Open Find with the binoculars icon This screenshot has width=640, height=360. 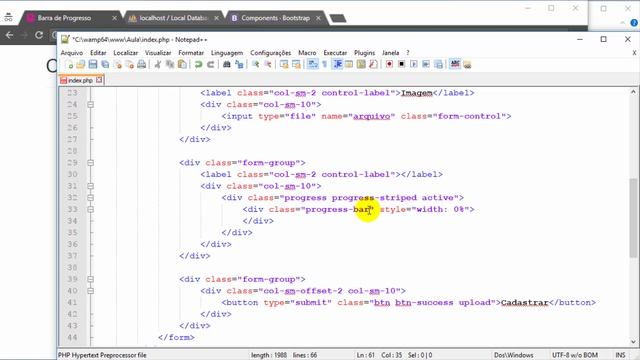point(227,64)
